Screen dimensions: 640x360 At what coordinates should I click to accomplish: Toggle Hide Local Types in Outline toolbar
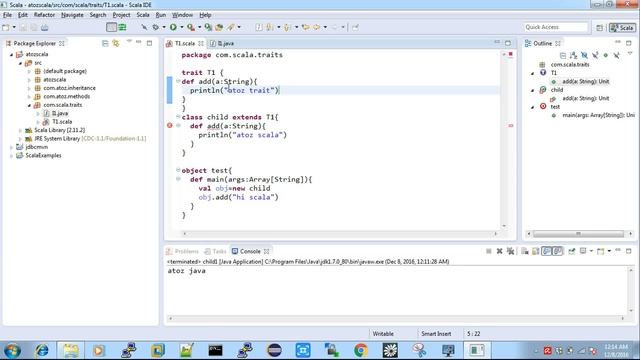[x=616, y=55]
